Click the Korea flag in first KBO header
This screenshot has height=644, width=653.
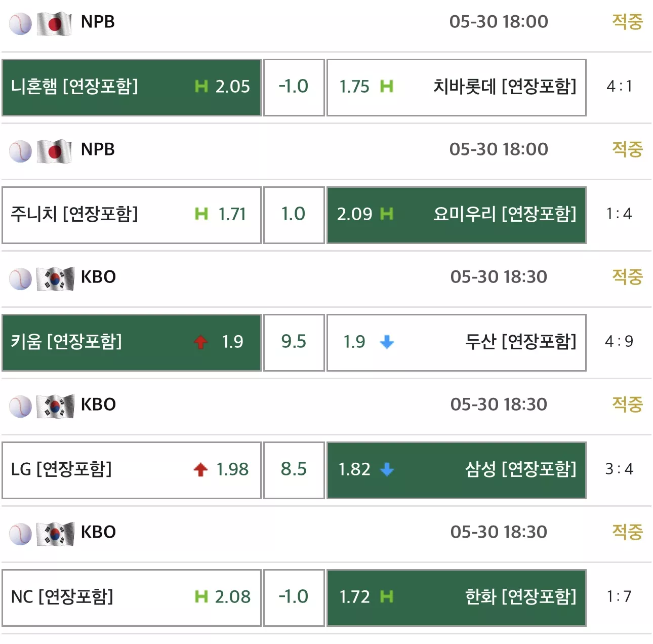coord(55,278)
